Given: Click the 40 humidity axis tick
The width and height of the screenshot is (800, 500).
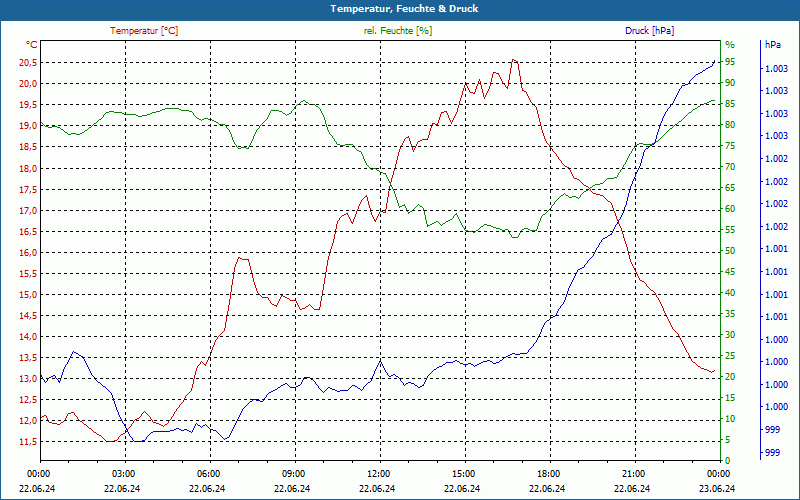Looking at the screenshot, I should (730, 293).
